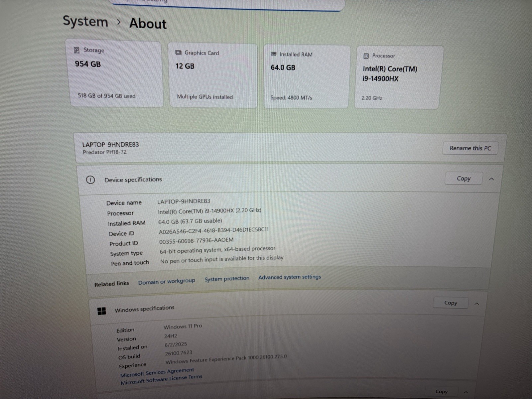
Task: Collapse the bottom partially visible section chevron
Action: pyautogui.click(x=466, y=392)
